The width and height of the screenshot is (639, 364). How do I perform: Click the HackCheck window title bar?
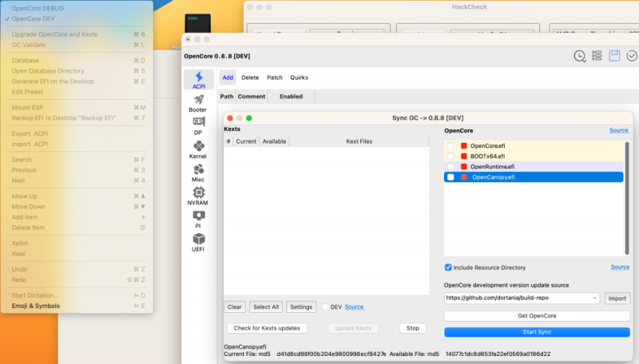coord(442,7)
